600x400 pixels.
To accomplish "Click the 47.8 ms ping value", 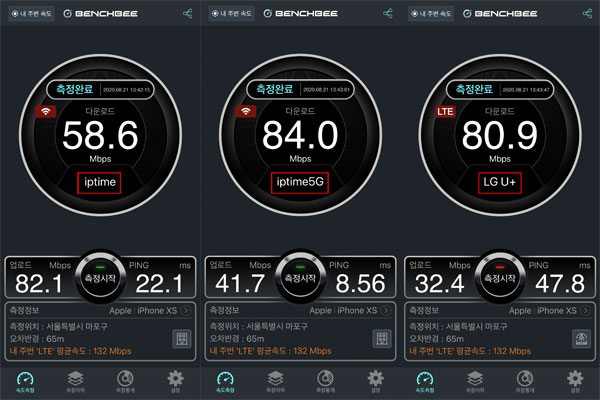I will tap(560, 284).
